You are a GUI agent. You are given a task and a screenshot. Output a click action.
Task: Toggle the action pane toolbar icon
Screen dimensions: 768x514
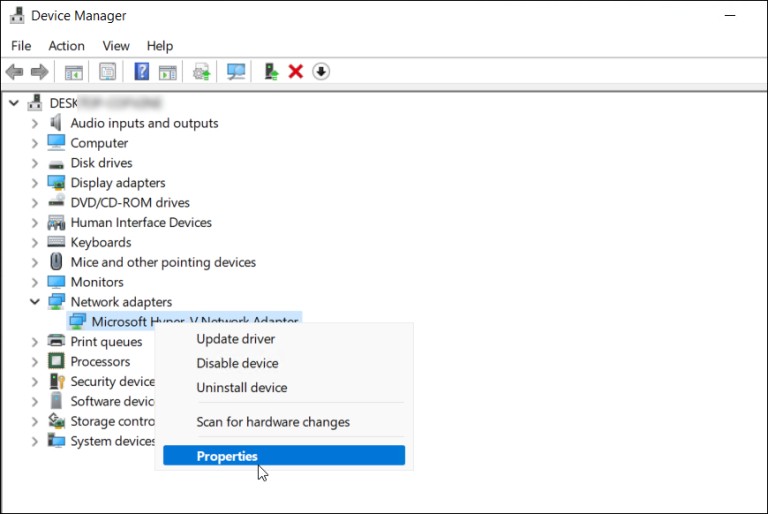168,73
